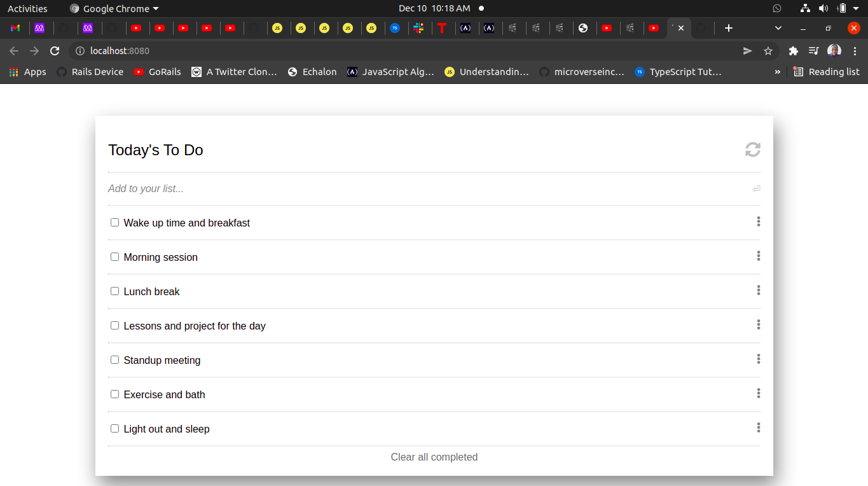
Task: Click the Chrome profile avatar icon
Action: click(x=834, y=50)
